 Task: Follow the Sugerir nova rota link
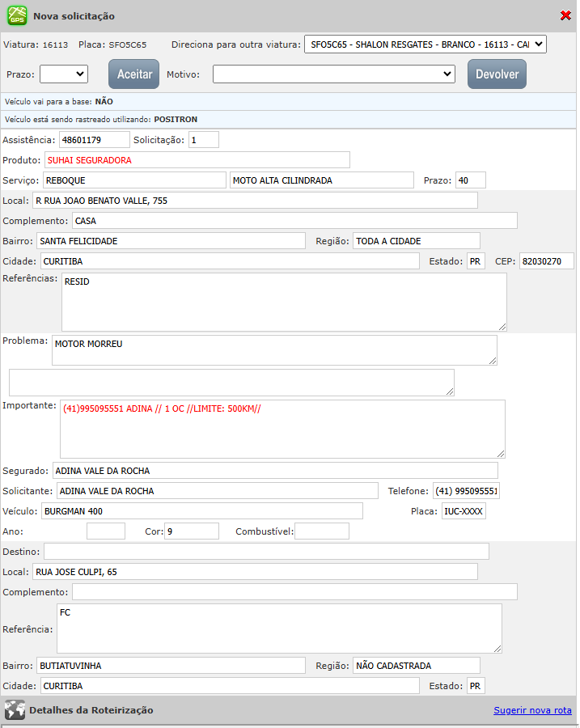click(x=532, y=710)
